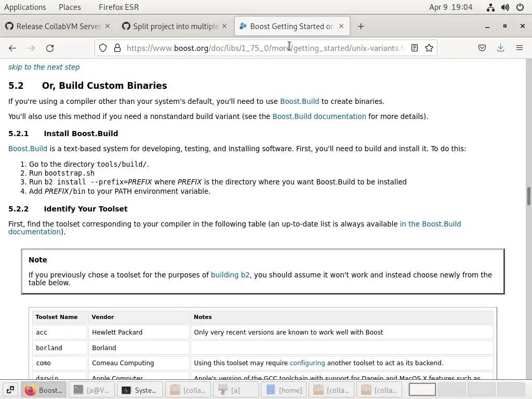Close the Release CollabVM Server tab
This screenshot has width=532, height=399.
click(x=107, y=26)
